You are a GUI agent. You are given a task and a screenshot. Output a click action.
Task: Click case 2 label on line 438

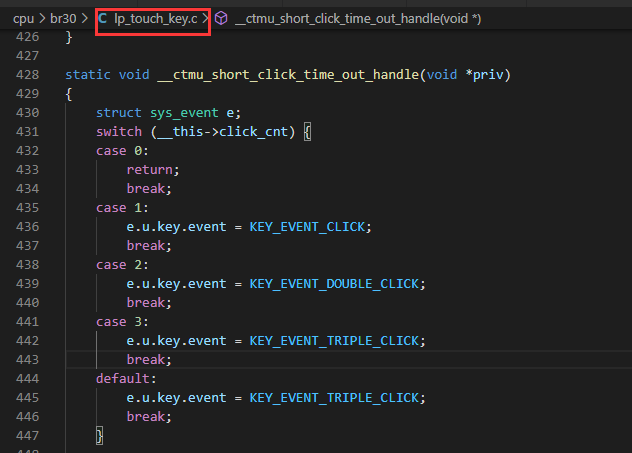[x=122, y=265]
